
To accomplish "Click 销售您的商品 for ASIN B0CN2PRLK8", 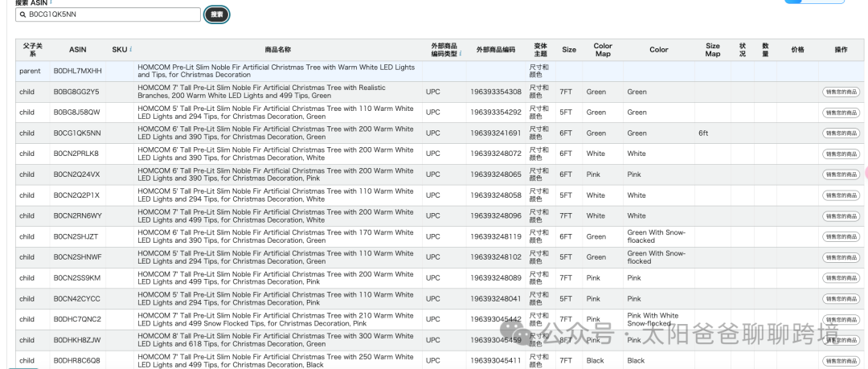I will coord(841,154).
